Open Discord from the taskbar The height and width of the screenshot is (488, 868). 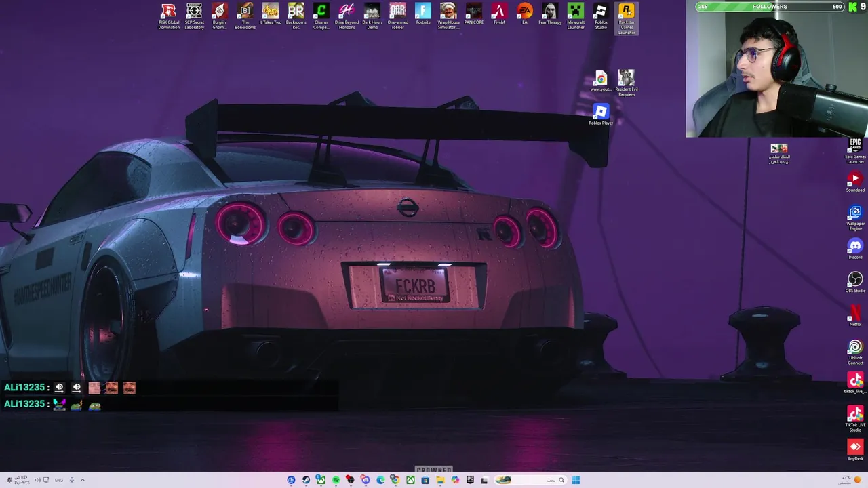(365, 480)
